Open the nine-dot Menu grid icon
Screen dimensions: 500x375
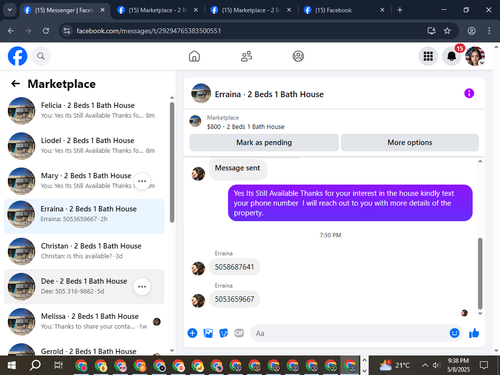(x=428, y=56)
